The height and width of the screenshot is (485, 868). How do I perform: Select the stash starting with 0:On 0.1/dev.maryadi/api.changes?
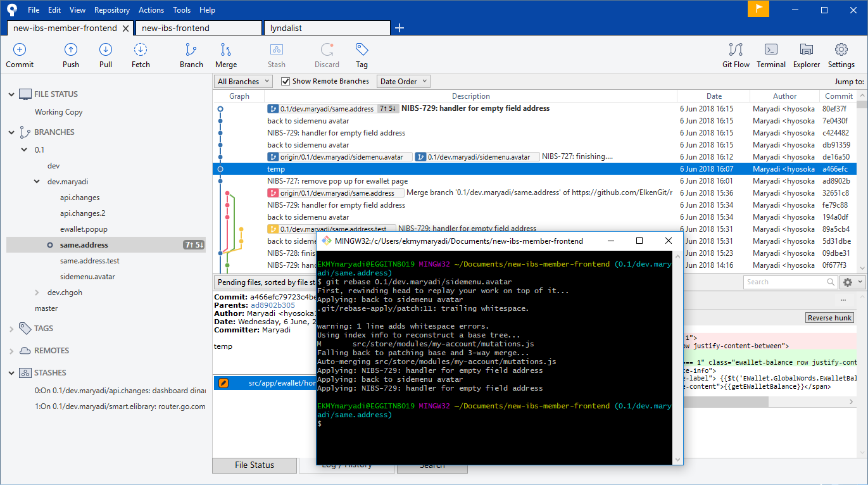[x=120, y=391]
